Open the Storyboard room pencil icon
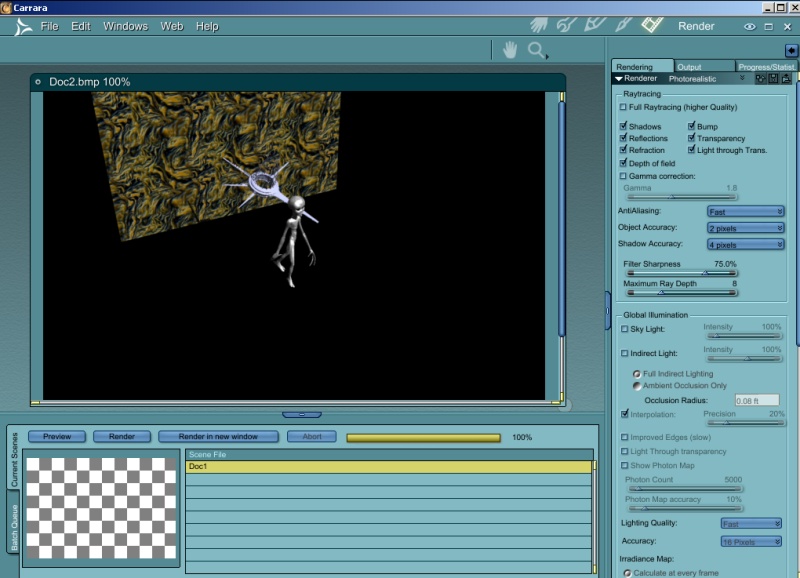Screen dimensions: 800x578 pyautogui.click(x=596, y=25)
